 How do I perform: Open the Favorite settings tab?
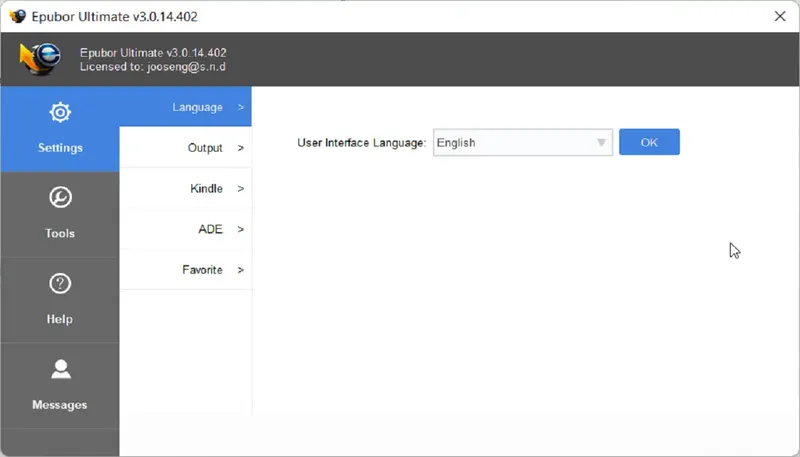point(202,270)
